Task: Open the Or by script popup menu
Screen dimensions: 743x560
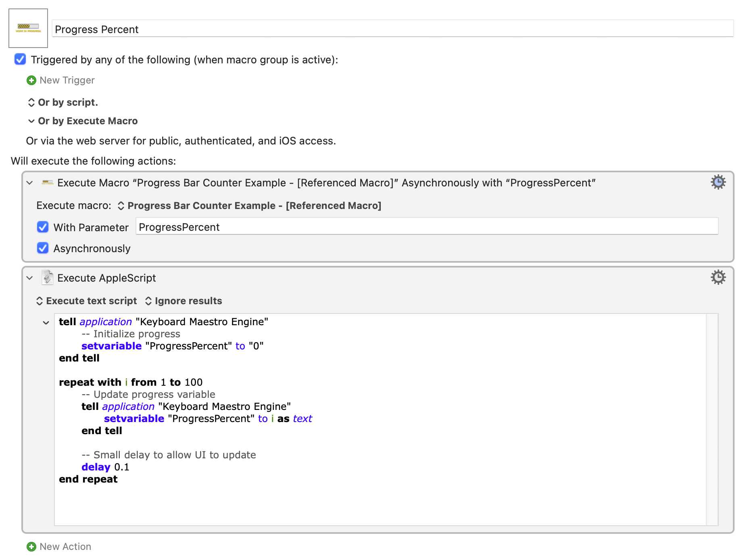Action: click(63, 102)
